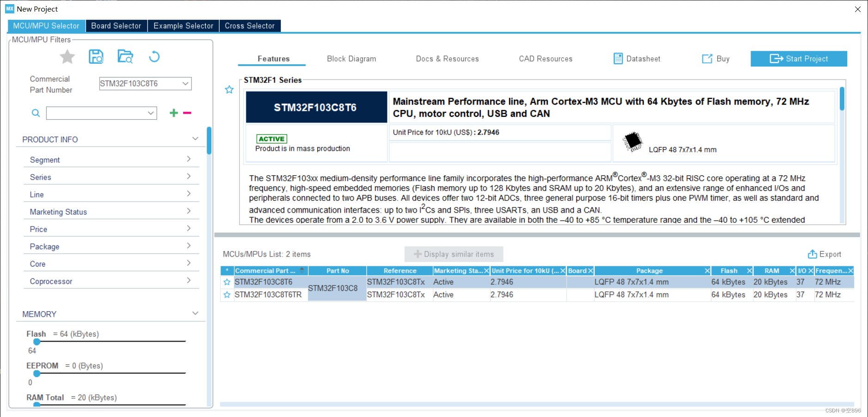Reset all filters with the refresh icon
Image resolution: width=868 pixels, height=417 pixels.
click(154, 57)
